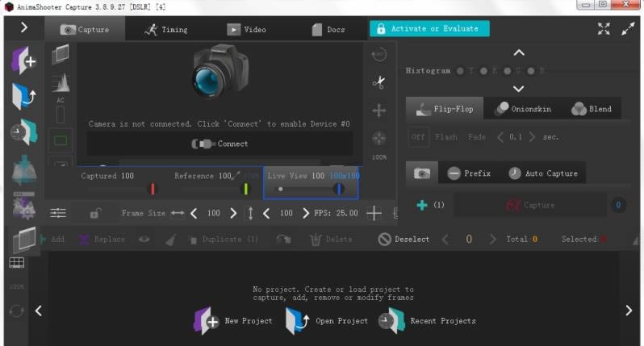Select the Fade option
The width and height of the screenshot is (644, 346).
tap(476, 136)
